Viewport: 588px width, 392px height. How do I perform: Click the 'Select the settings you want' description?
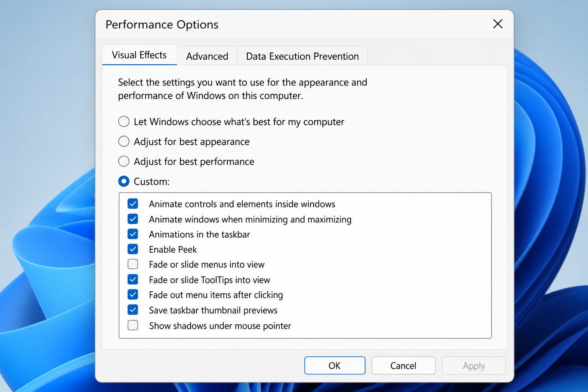tap(243, 89)
